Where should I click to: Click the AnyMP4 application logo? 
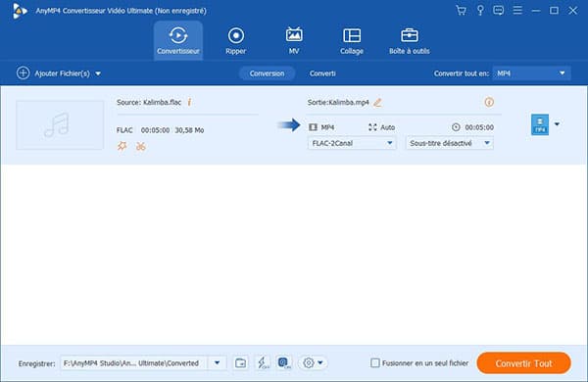tap(20, 11)
